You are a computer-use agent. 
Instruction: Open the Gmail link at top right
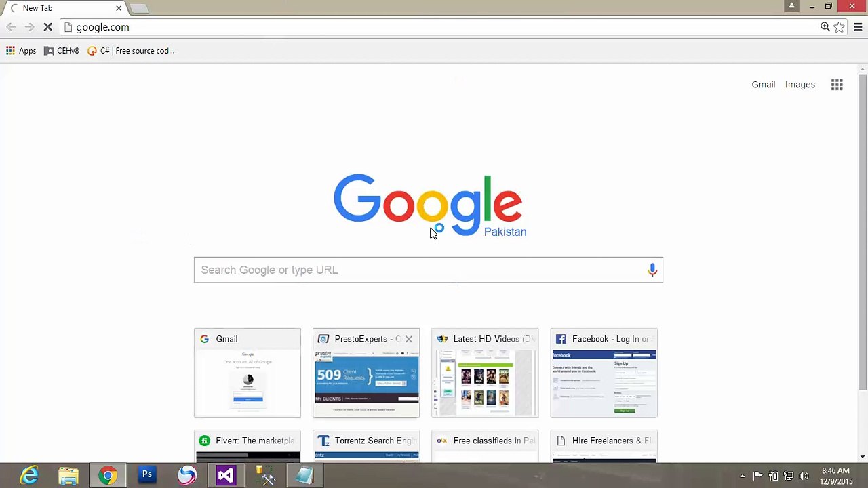coord(763,85)
